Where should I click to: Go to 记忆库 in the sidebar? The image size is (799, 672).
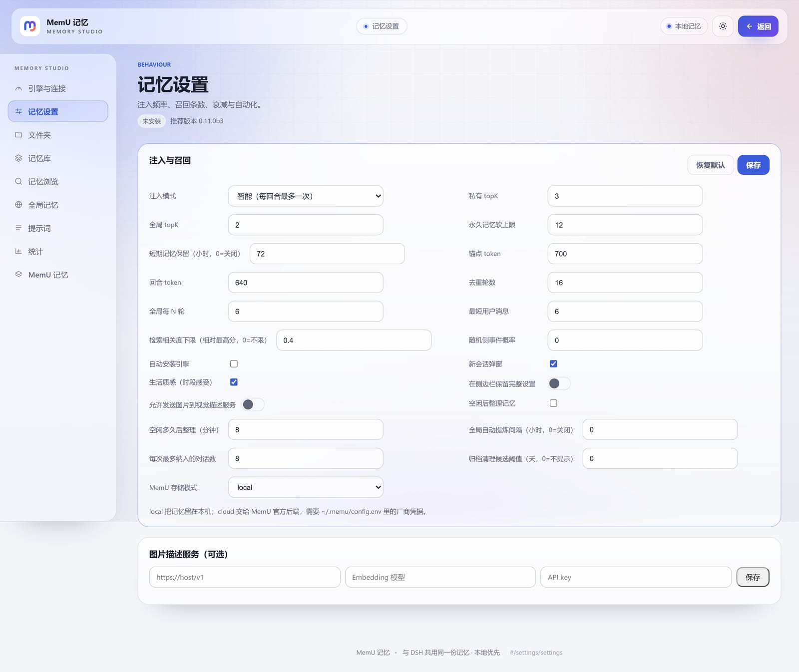point(58,158)
